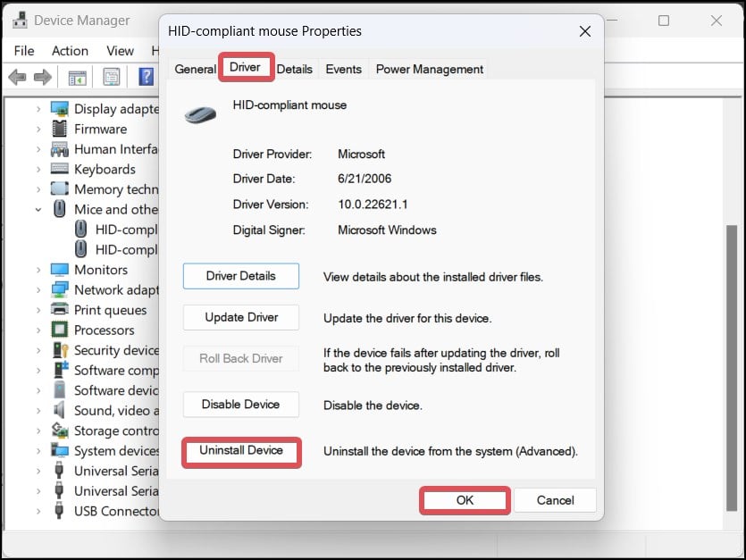Select the Driver tab
The height and width of the screenshot is (560, 746).
tap(246, 67)
